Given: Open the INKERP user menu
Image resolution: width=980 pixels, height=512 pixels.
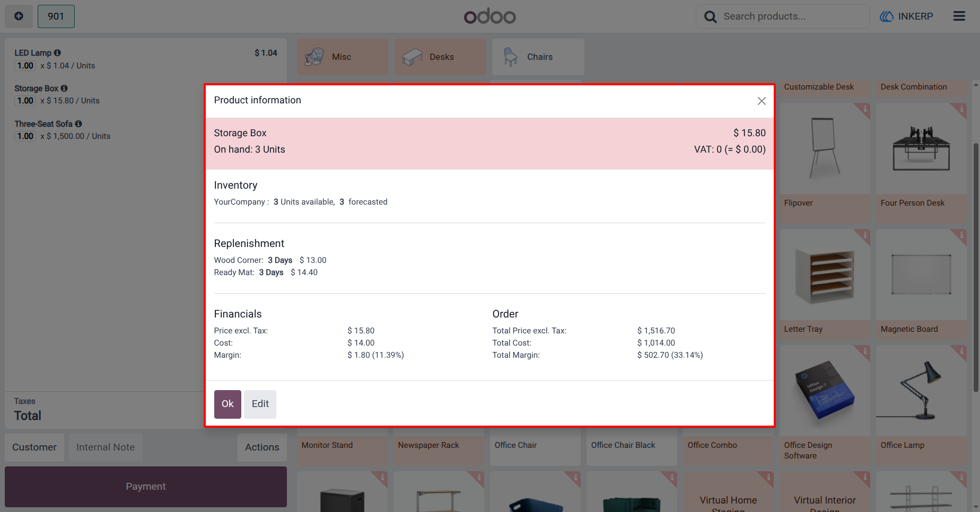Looking at the screenshot, I should [906, 16].
